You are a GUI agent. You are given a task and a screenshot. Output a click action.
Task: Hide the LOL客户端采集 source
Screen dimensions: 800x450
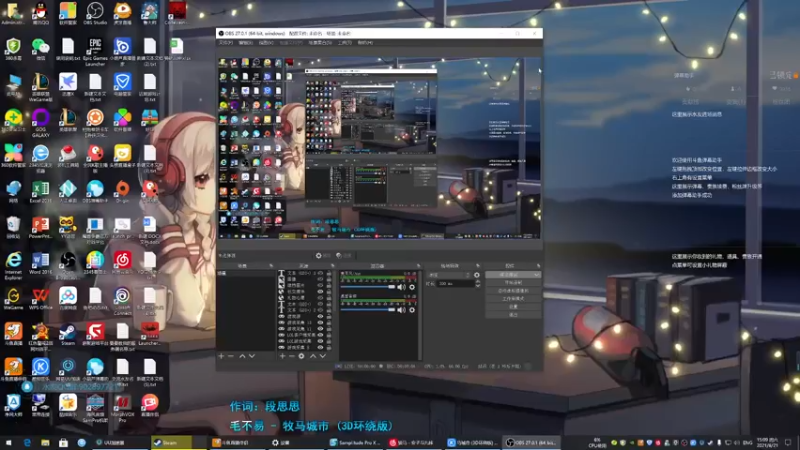coord(320,335)
